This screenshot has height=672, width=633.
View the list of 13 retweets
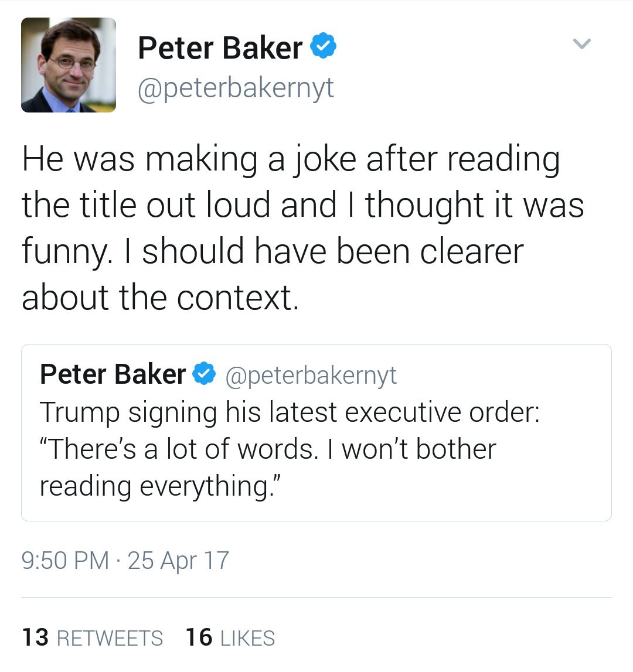(110, 638)
